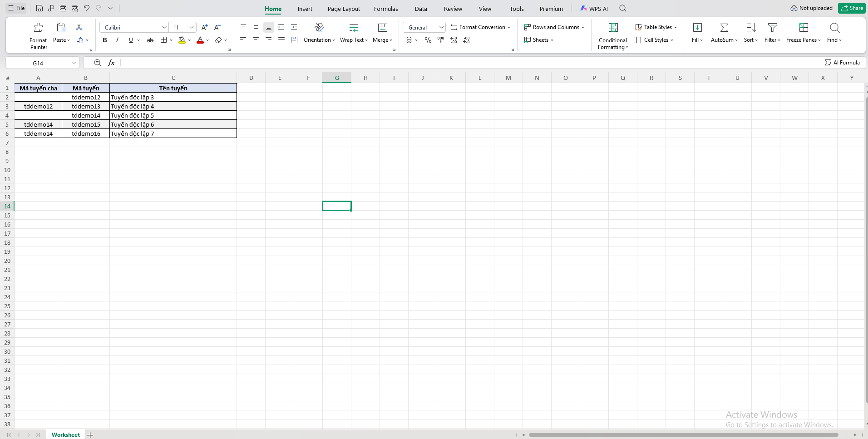Viewport: 868px width, 439px height.
Task: Cut the selection with the scissors icon
Action: (x=79, y=27)
